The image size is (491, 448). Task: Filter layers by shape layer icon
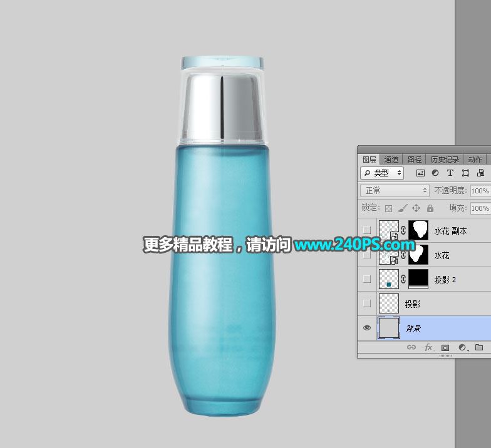coord(465,173)
